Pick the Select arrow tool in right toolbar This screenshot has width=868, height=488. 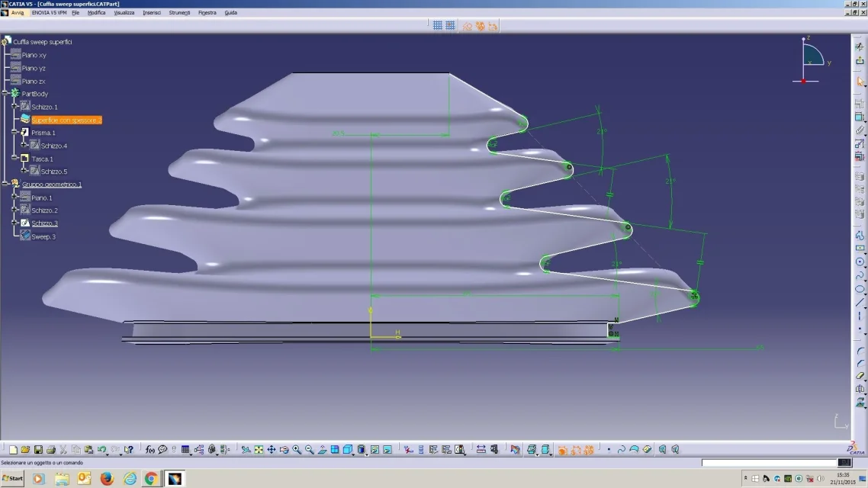click(860, 82)
